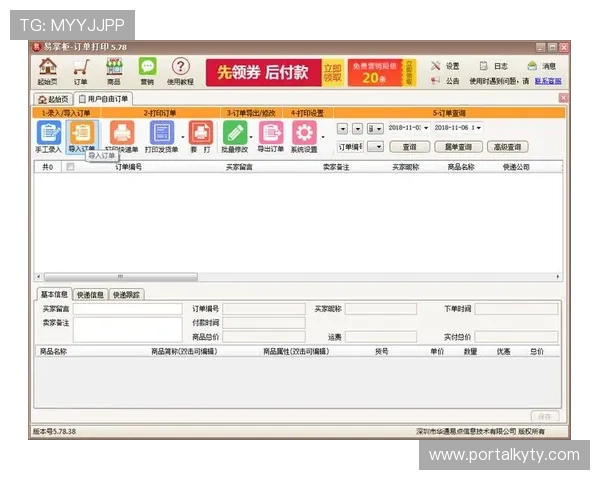Close the tab with the pink X button

563,98
